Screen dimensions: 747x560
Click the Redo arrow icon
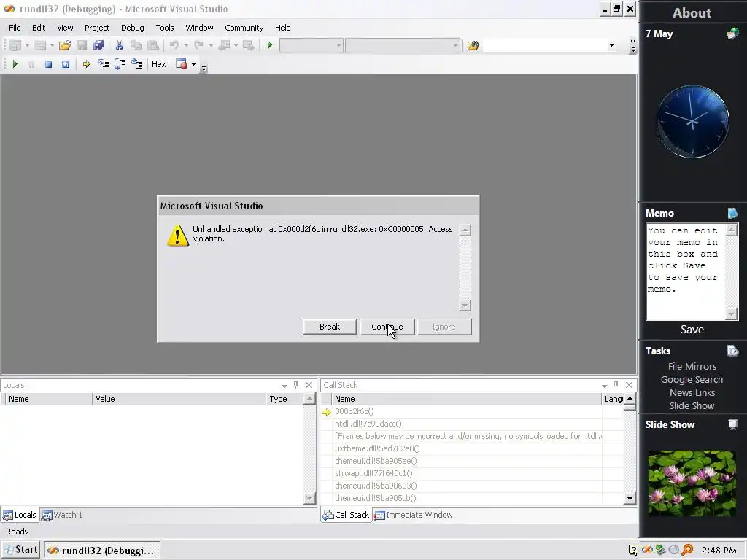point(198,45)
